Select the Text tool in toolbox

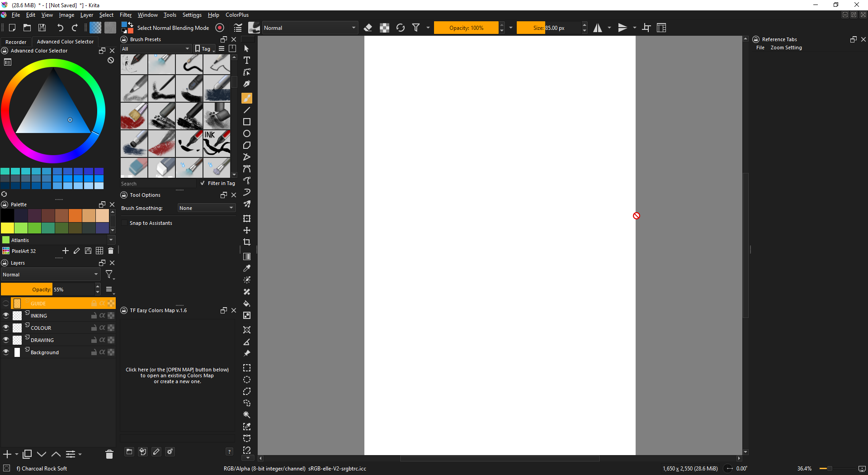pyautogui.click(x=247, y=60)
